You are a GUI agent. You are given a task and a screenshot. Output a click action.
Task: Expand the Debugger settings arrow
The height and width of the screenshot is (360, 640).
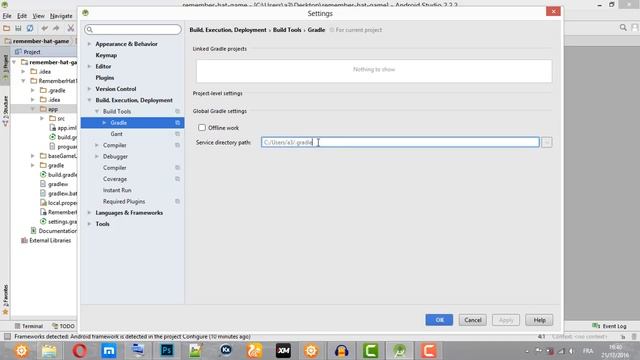tap(97, 156)
